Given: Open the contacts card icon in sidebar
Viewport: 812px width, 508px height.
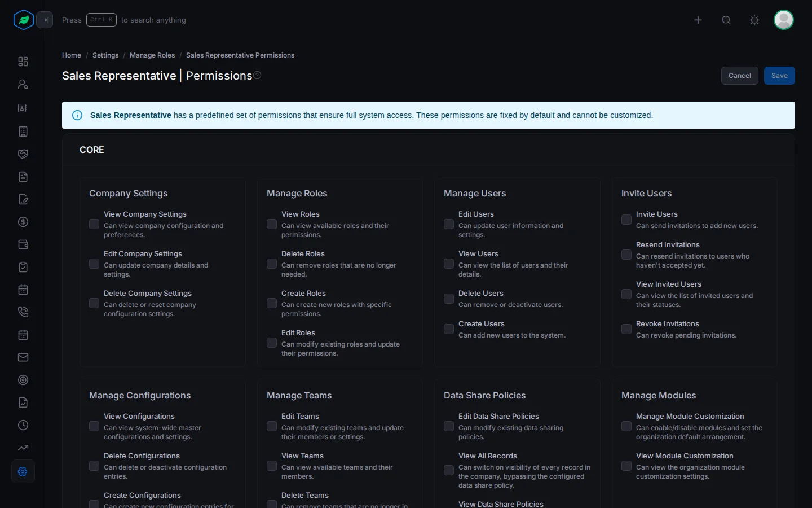Looking at the screenshot, I should click(23, 108).
